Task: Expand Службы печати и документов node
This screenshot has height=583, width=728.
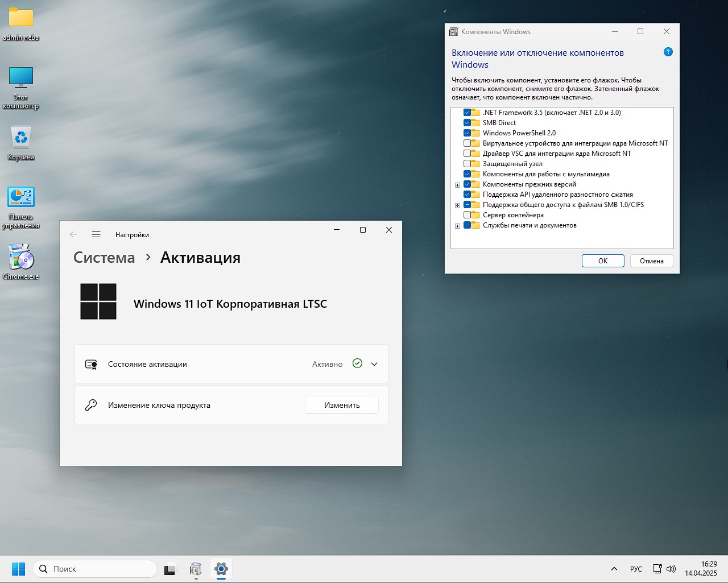Action: point(457,226)
